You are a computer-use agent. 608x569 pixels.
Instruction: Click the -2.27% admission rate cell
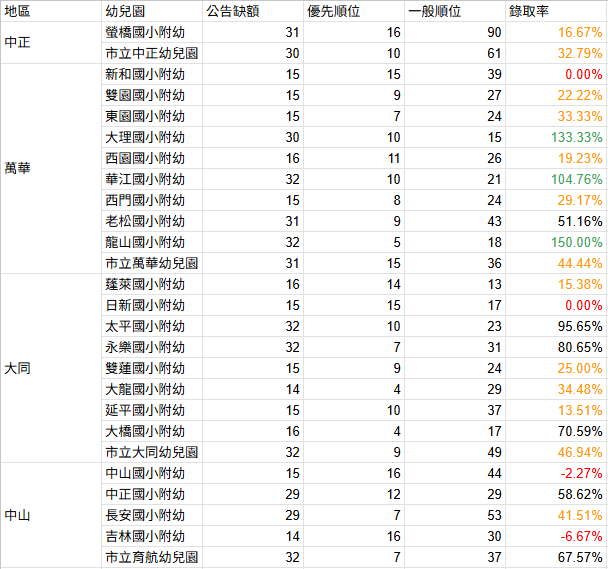pos(556,473)
